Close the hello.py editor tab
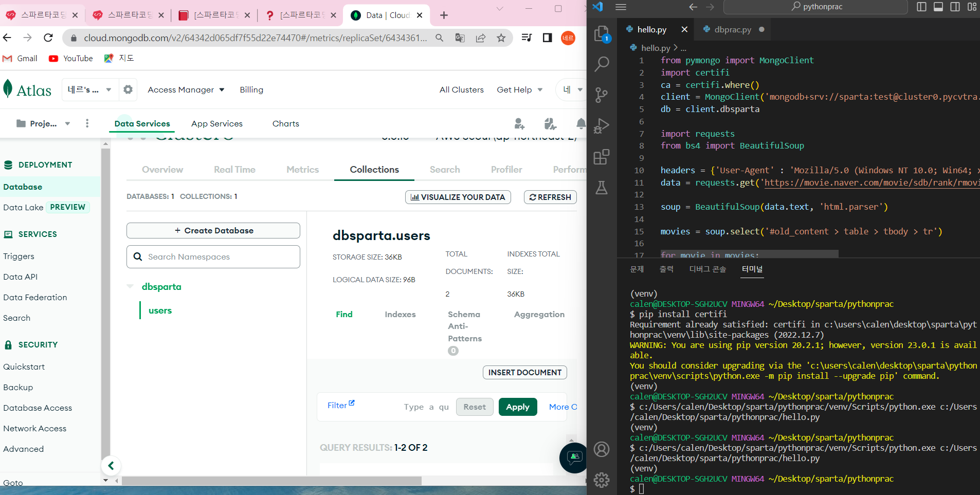Viewport: 980px width, 495px height. [684, 29]
